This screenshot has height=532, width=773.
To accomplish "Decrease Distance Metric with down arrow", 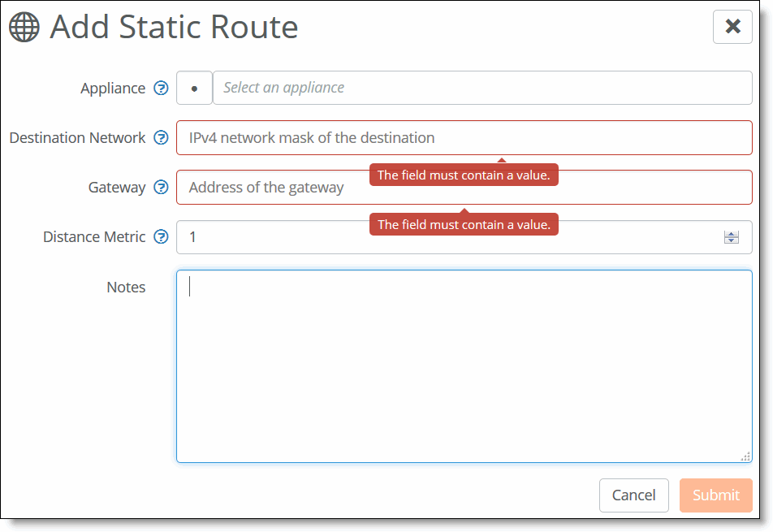I will pyautogui.click(x=731, y=240).
